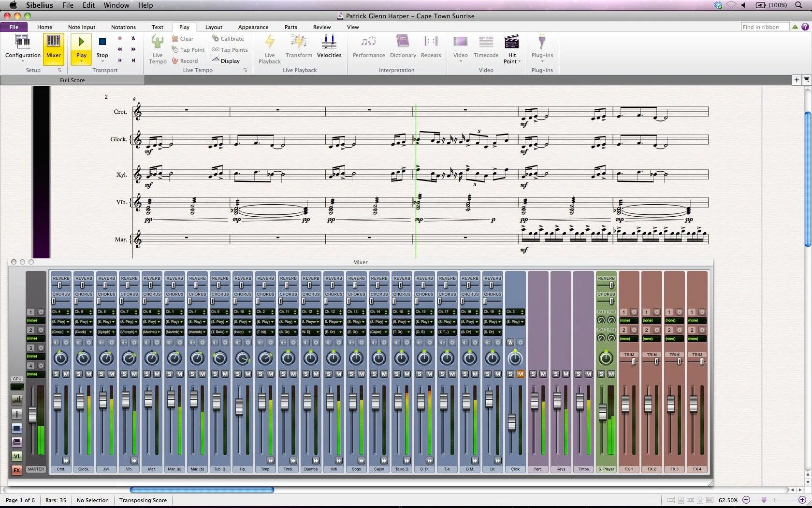Viewport: 812px width, 508px height.
Task: Solo the Hp. mixer strip
Action: pos(238,374)
